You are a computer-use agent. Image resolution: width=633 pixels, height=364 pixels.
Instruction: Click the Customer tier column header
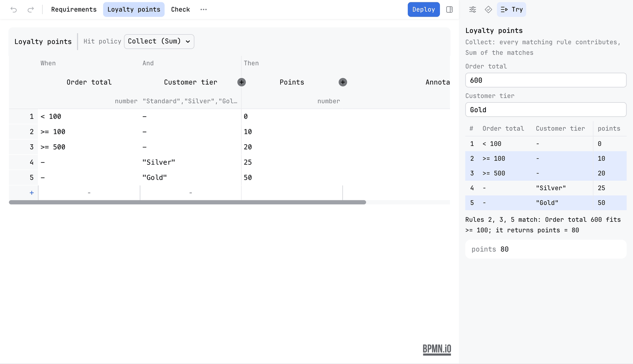(x=190, y=82)
